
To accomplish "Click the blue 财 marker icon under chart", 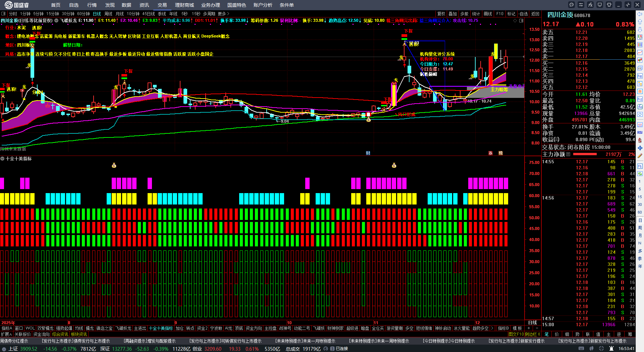I will point(368,153).
